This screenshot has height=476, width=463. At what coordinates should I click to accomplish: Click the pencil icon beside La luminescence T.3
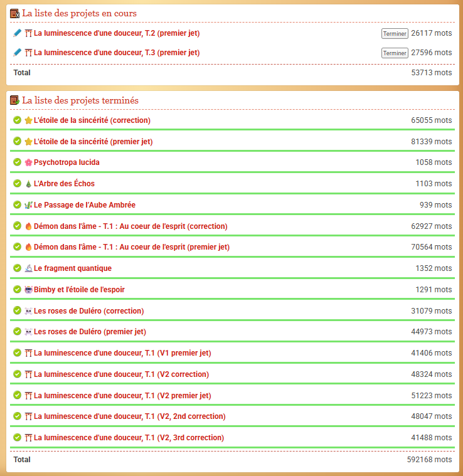point(17,53)
